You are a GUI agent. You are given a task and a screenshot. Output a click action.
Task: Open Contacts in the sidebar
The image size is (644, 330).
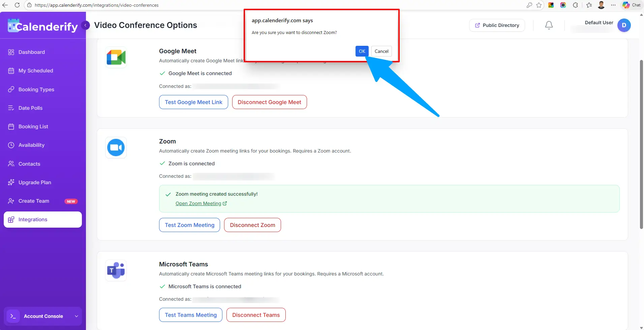coord(29,164)
